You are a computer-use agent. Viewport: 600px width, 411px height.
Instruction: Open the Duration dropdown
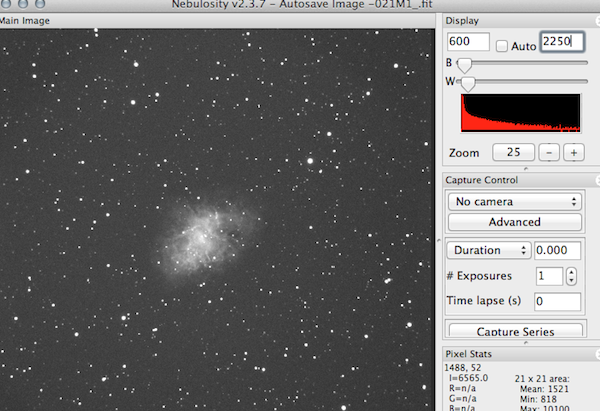coord(489,250)
